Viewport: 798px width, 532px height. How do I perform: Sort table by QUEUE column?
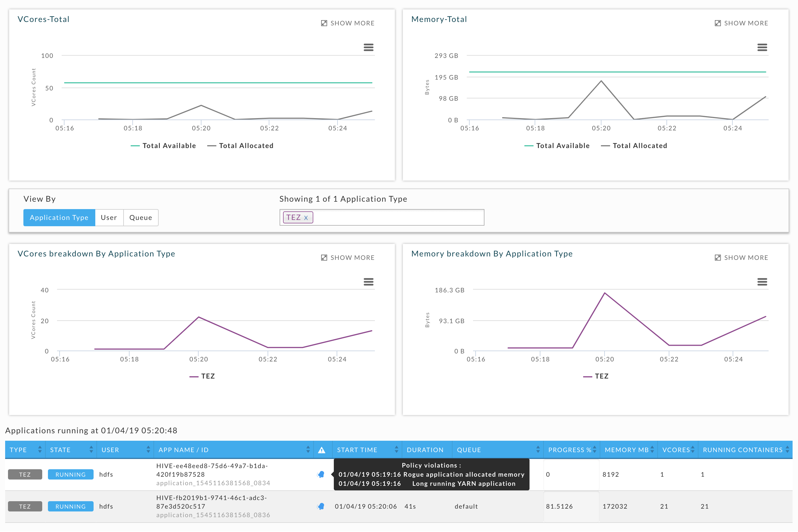coord(498,450)
